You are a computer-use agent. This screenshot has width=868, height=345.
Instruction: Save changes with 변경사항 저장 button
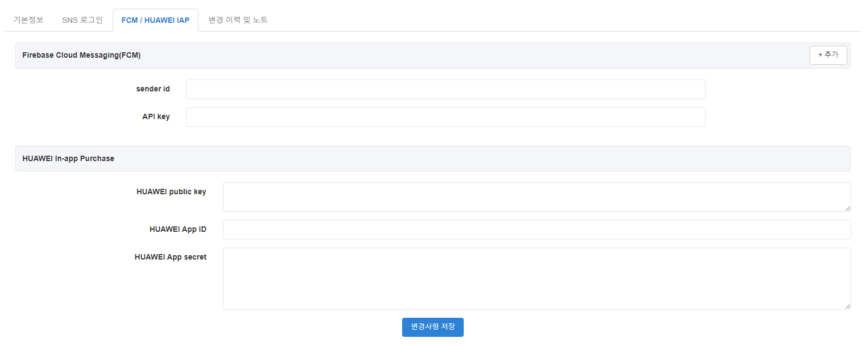(x=433, y=327)
